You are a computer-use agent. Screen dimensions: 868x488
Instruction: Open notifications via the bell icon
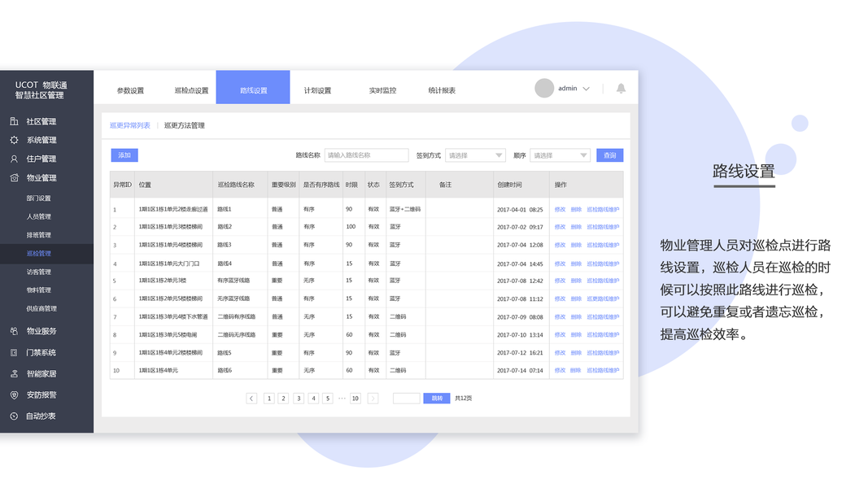622,89
